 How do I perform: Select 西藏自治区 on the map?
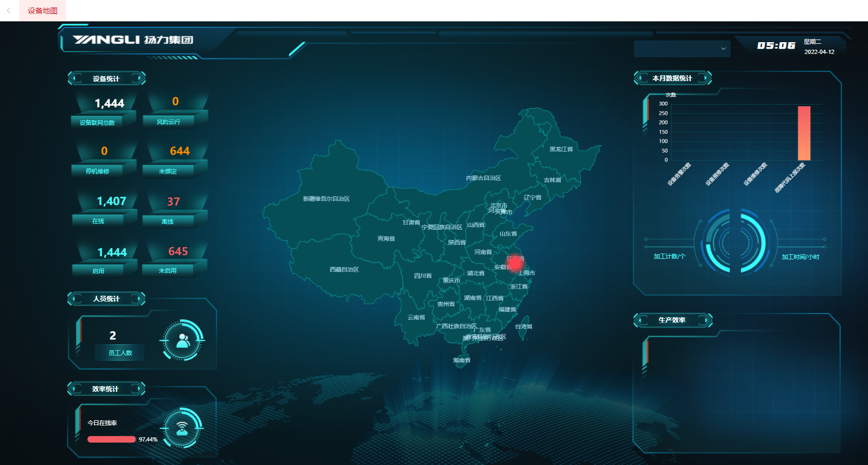pos(344,270)
